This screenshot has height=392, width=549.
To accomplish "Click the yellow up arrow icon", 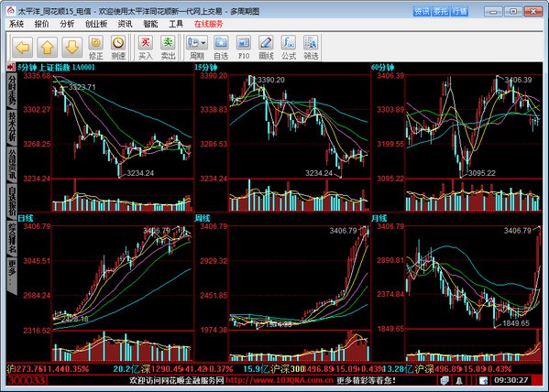I will point(48,48).
